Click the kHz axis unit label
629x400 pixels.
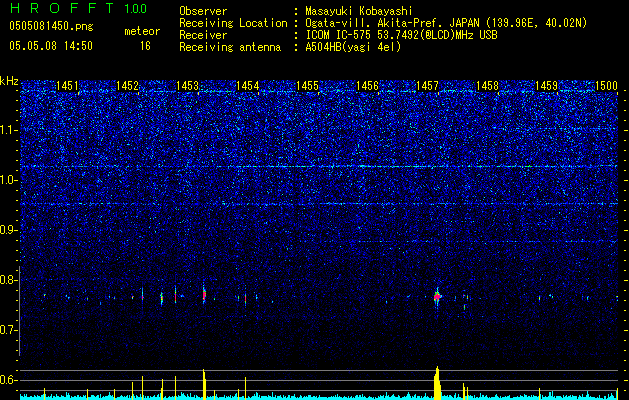point(9,81)
